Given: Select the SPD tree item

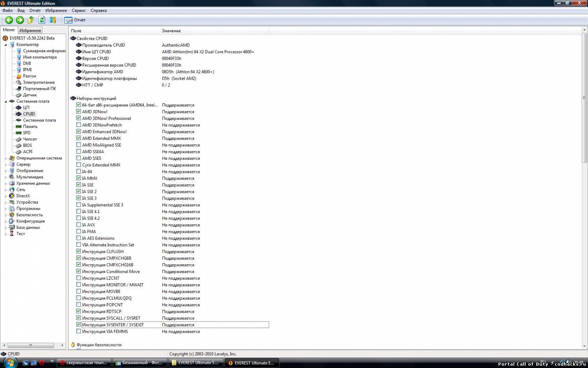Looking at the screenshot, I should (x=27, y=133).
